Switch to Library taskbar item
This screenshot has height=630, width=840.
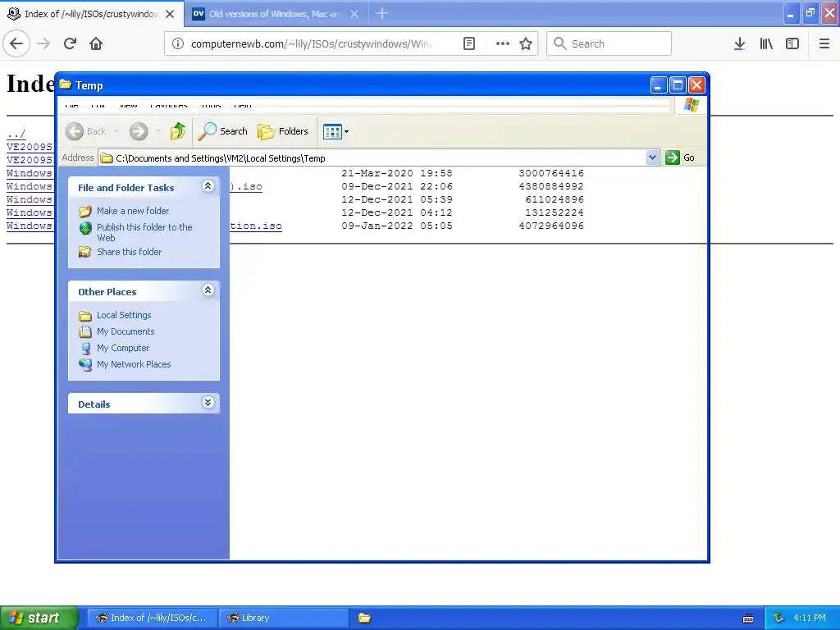coord(283,618)
